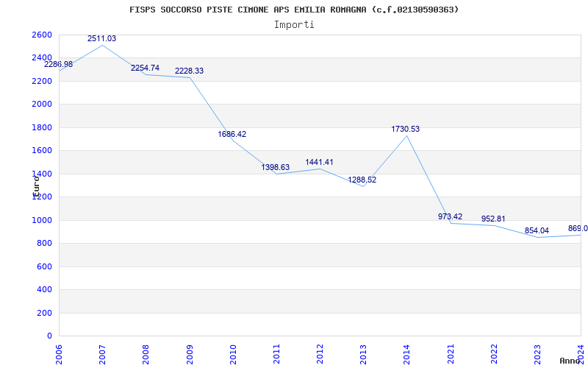588x368 pixels.
Task: Select the 1441.41 value label
Action: coord(319,162)
